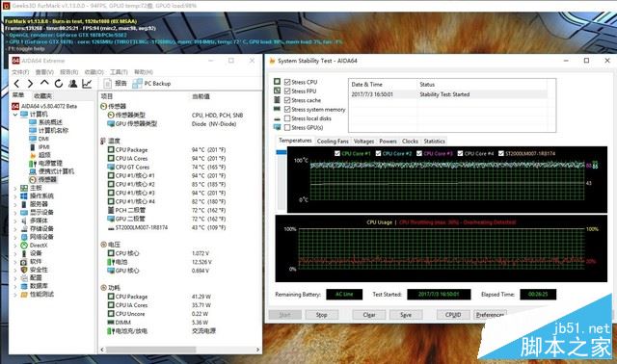Viewport: 617px width, 364px height.
Task: Refresh the AIDA64 sensor page
Action: (x=59, y=84)
